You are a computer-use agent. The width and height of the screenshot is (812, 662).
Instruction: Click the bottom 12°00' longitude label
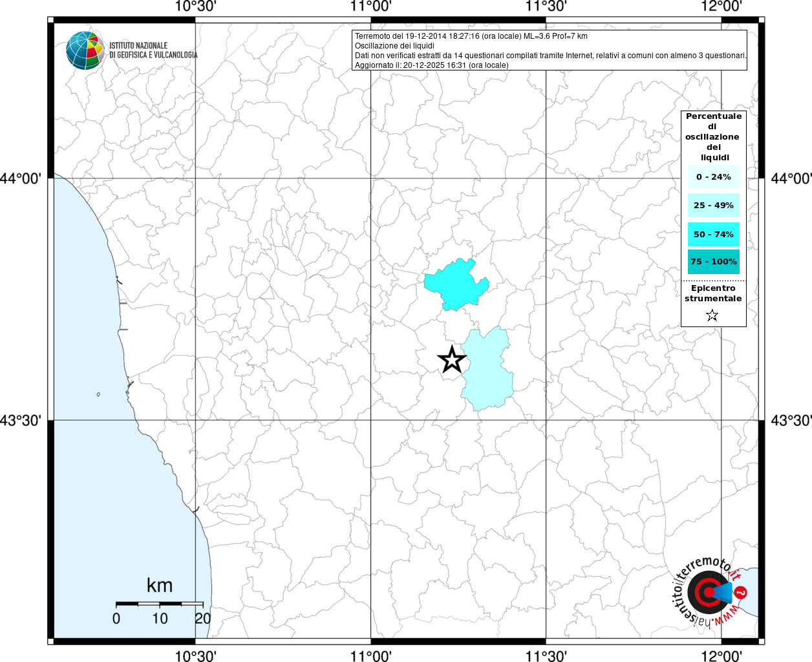(x=721, y=656)
